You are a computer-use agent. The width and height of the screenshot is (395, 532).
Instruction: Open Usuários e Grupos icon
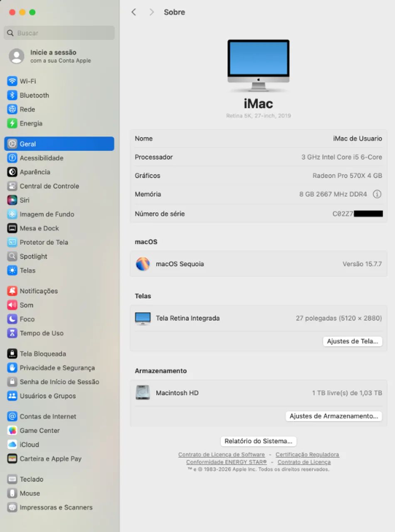click(x=12, y=396)
